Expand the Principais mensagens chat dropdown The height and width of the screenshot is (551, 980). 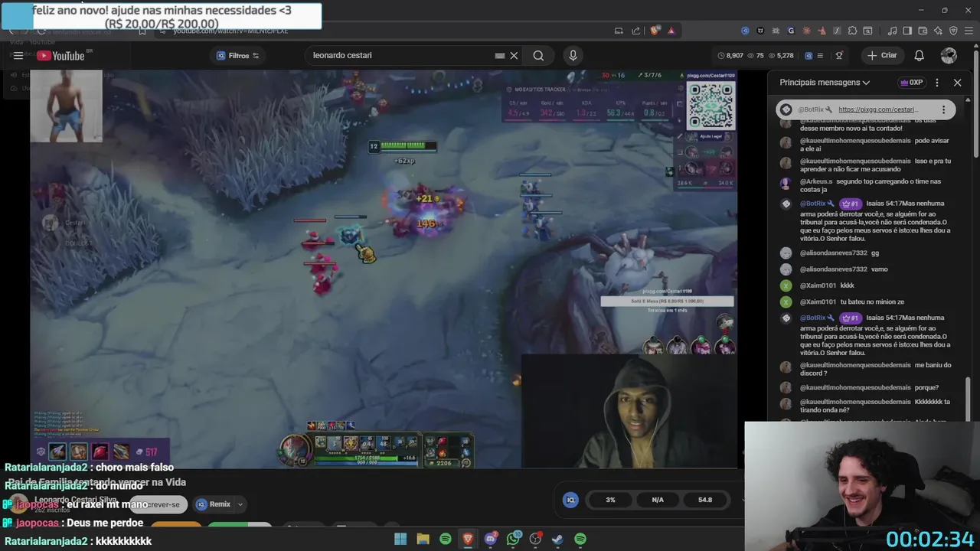click(825, 82)
